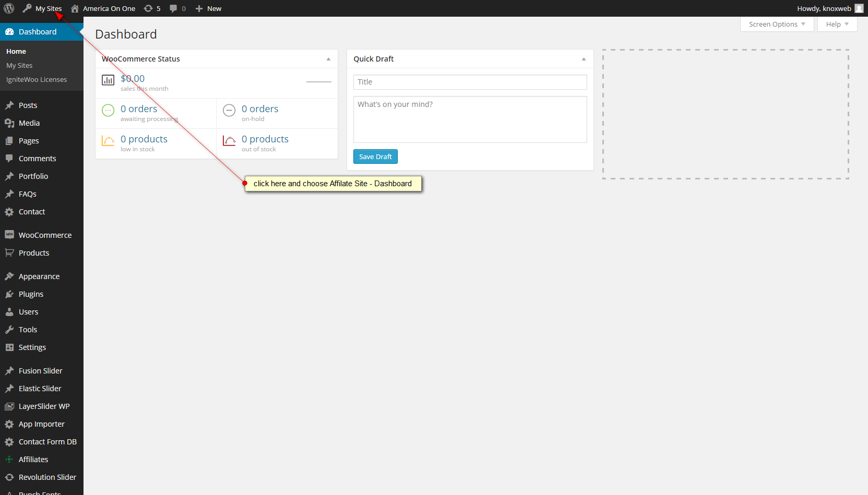The height and width of the screenshot is (495, 868).
Task: Open My Sites menu in admin bar
Action: [48, 8]
